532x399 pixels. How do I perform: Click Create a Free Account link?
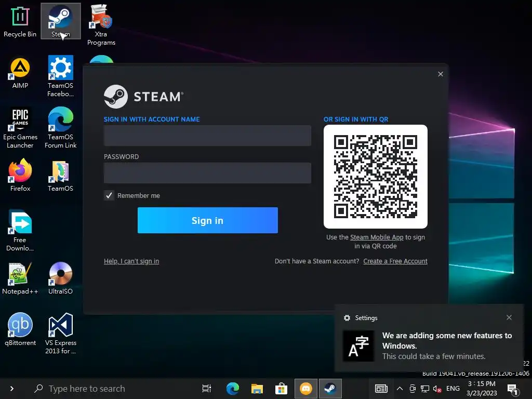click(395, 261)
